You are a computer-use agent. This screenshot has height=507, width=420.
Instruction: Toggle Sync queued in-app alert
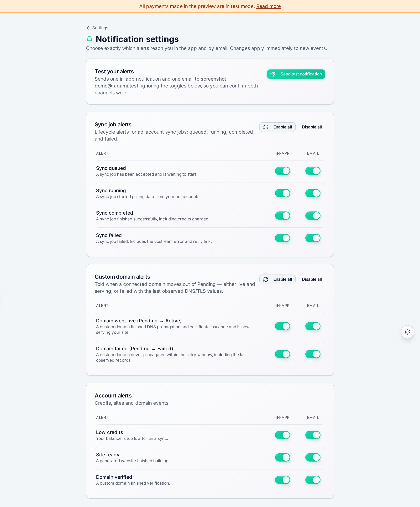pos(282,171)
